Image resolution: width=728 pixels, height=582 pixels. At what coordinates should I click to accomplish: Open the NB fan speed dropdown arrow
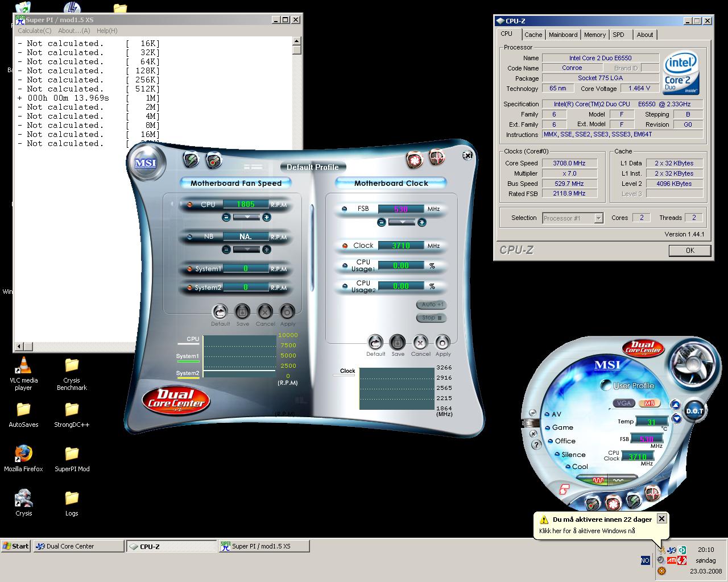click(246, 250)
